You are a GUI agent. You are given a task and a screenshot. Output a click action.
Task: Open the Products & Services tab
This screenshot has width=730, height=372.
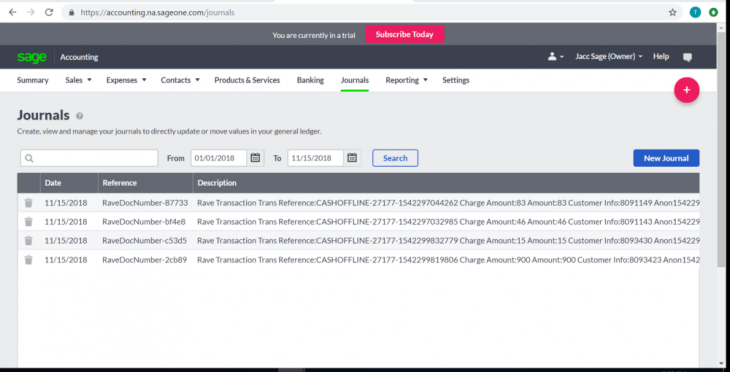coord(247,80)
